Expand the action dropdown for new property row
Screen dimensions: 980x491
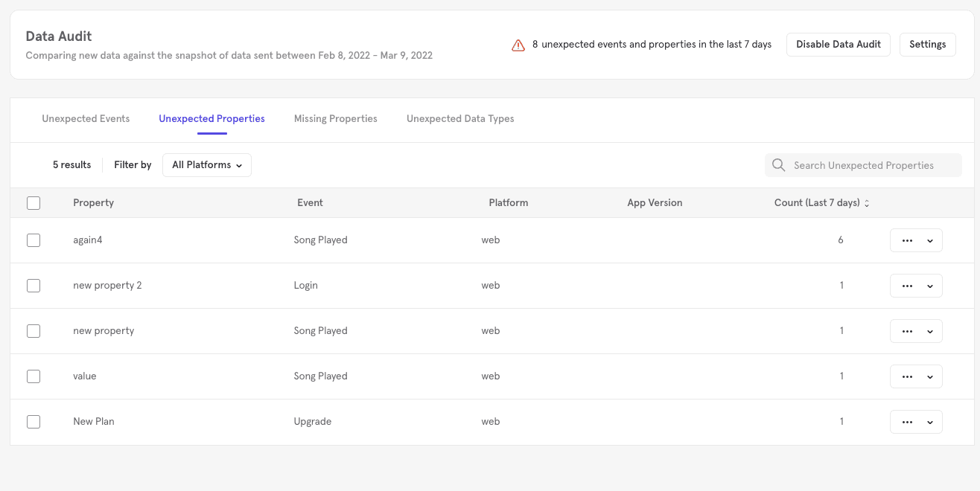point(929,331)
